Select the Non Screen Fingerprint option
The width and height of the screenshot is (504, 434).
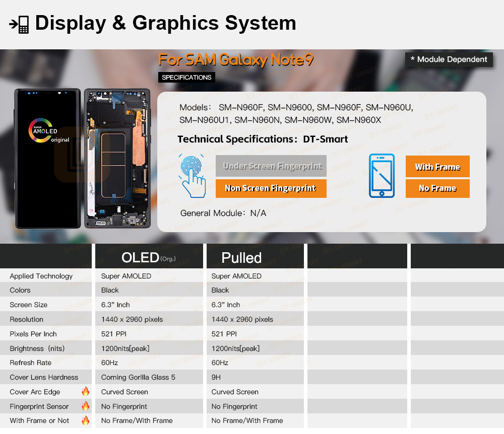271,188
